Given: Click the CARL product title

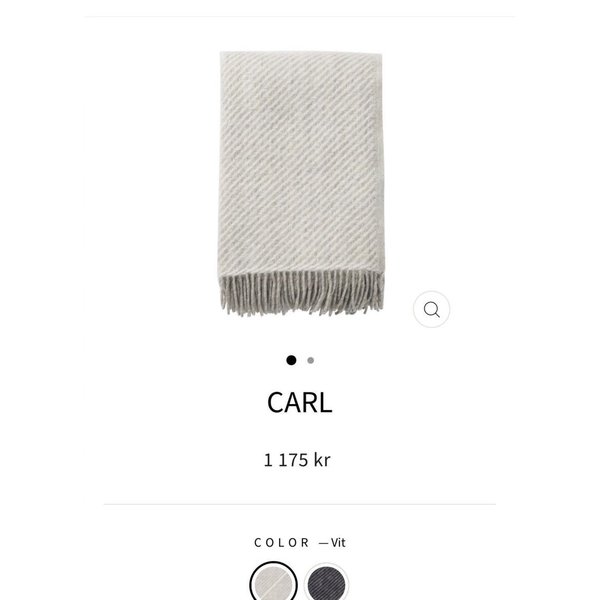Looking at the screenshot, I should 300,403.
